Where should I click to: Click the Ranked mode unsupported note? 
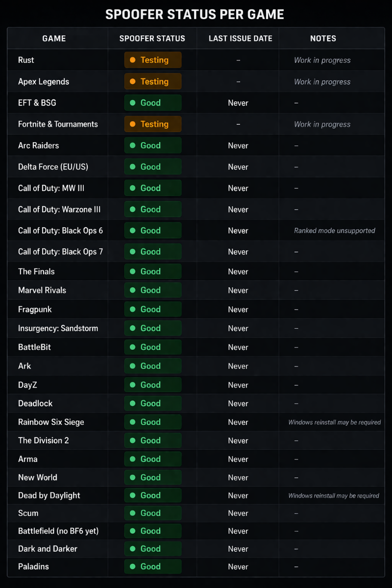tap(335, 231)
